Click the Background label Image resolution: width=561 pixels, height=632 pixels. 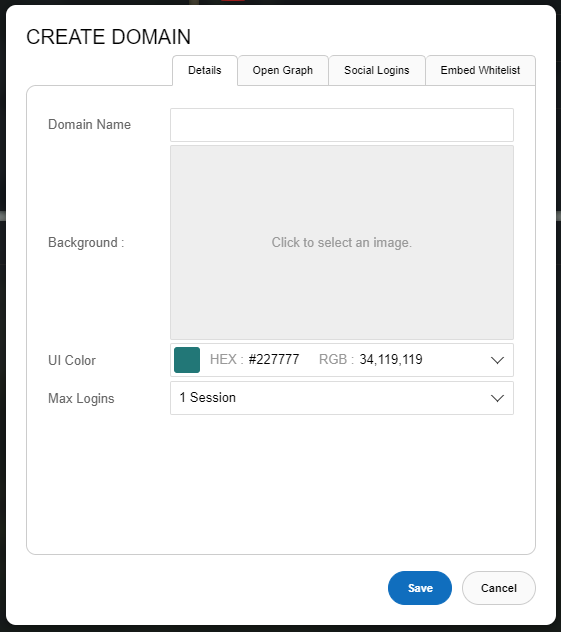(86, 243)
